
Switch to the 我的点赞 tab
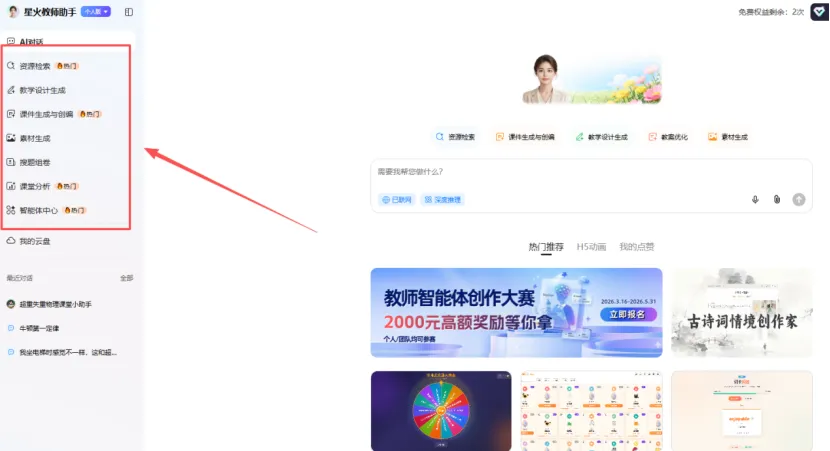pyautogui.click(x=637, y=247)
